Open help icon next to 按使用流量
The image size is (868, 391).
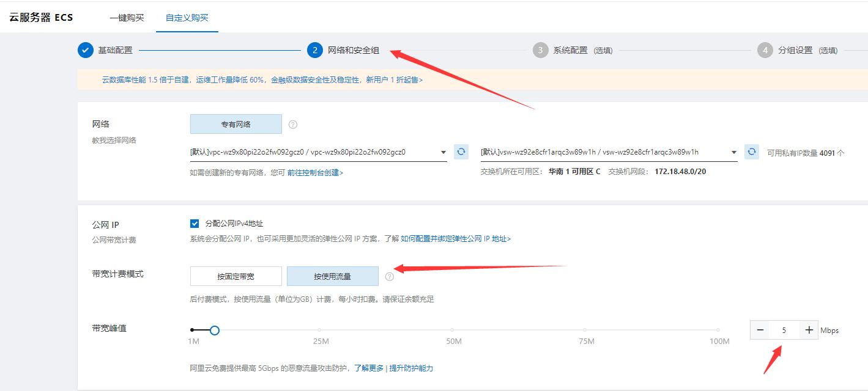pos(390,276)
